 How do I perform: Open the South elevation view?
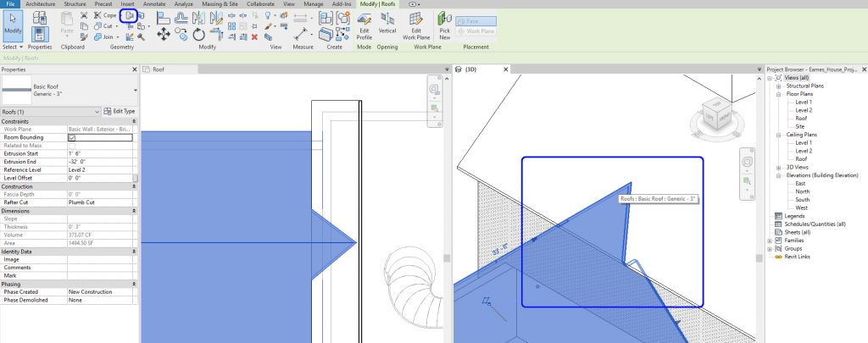click(802, 200)
